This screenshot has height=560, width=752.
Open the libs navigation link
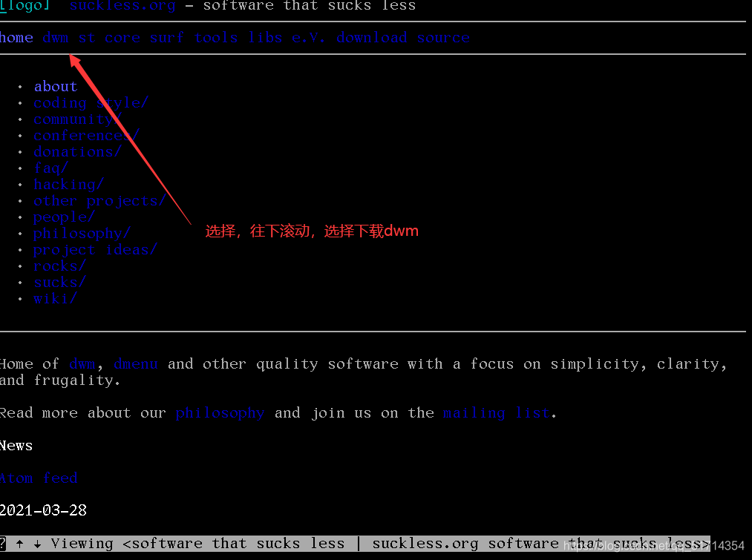[x=265, y=37]
